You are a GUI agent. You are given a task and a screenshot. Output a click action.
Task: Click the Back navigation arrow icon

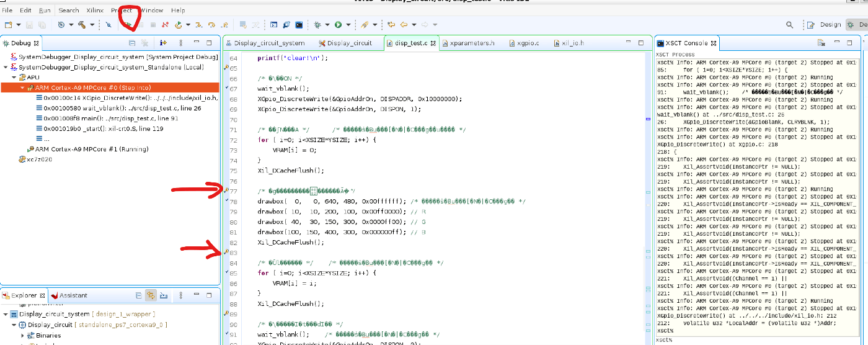tap(403, 25)
